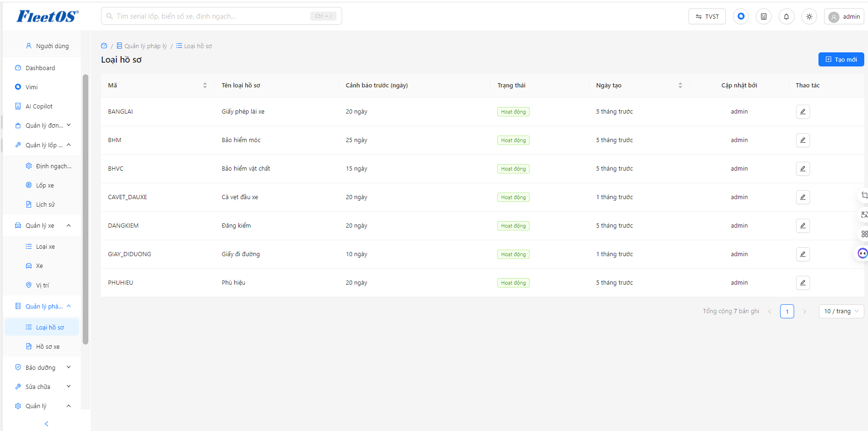Click Hoạt động status tag for BANGLAI
The height and width of the screenshot is (431, 868).
click(513, 112)
